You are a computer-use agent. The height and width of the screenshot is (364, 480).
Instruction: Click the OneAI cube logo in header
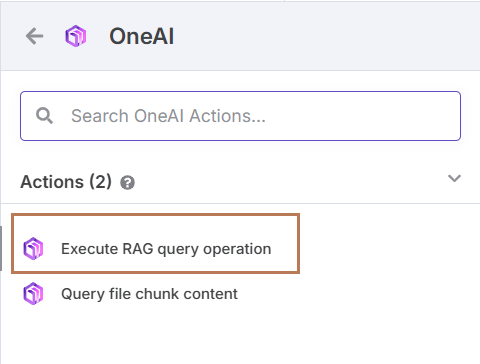coord(76,36)
